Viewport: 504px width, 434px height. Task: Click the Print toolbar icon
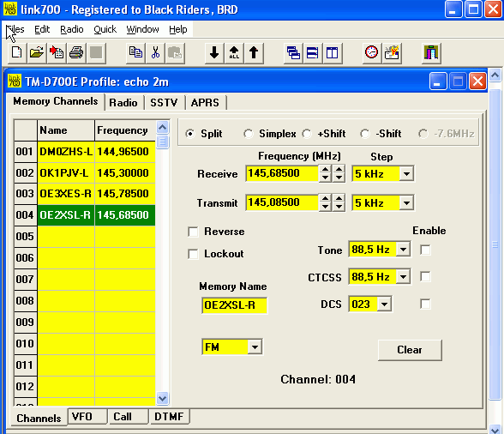tap(76, 53)
